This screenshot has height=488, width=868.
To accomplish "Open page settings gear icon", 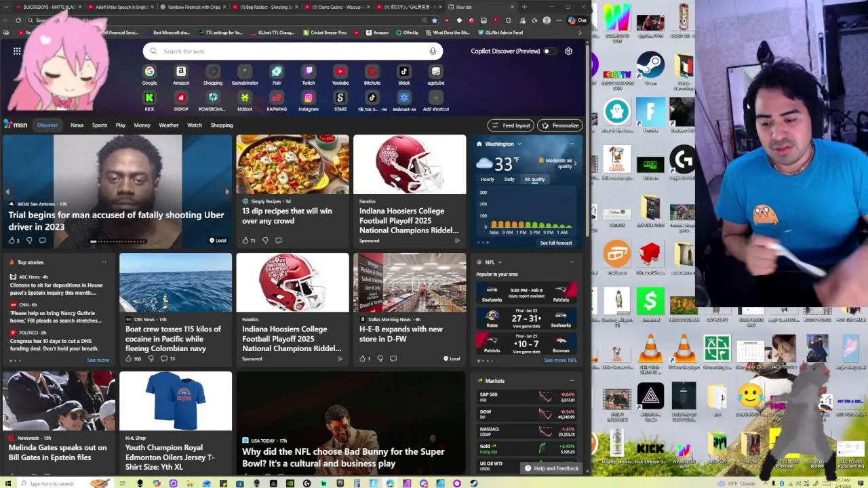I will [x=568, y=51].
